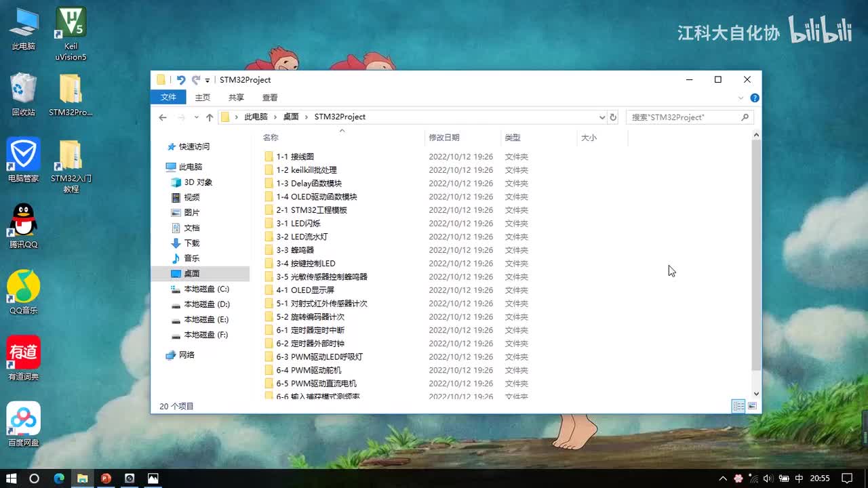
Task: Select 网络 in navigation pane
Action: [x=186, y=355]
